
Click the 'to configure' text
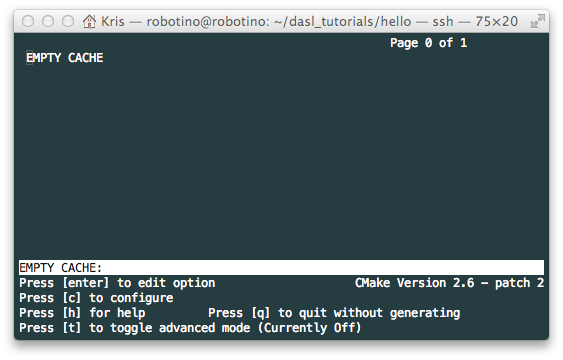(x=131, y=298)
